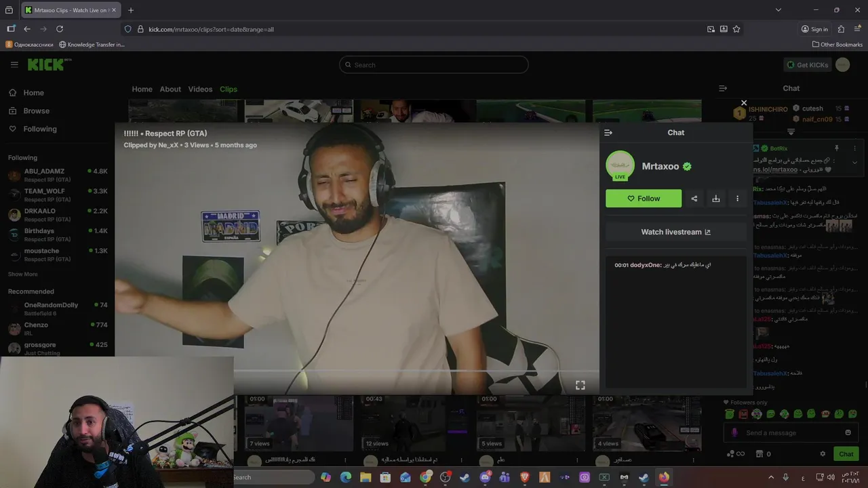Screen dimensions: 868x488
Task: Open the Kick hamburger sidebar menu
Action: 14,64
